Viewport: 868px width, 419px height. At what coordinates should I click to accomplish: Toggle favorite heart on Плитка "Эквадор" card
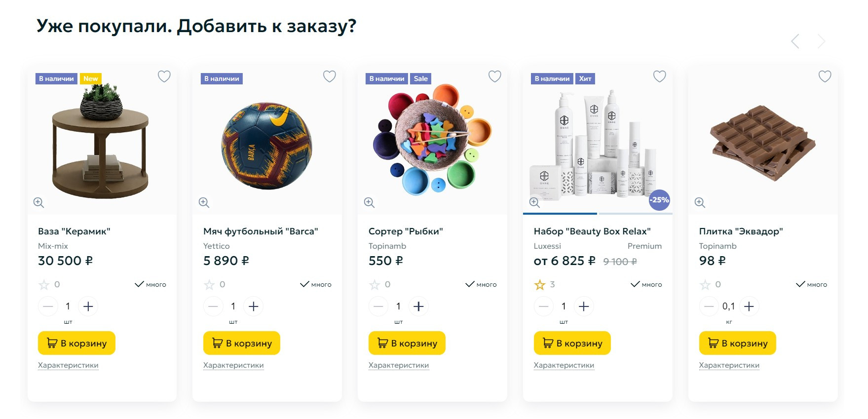825,76
